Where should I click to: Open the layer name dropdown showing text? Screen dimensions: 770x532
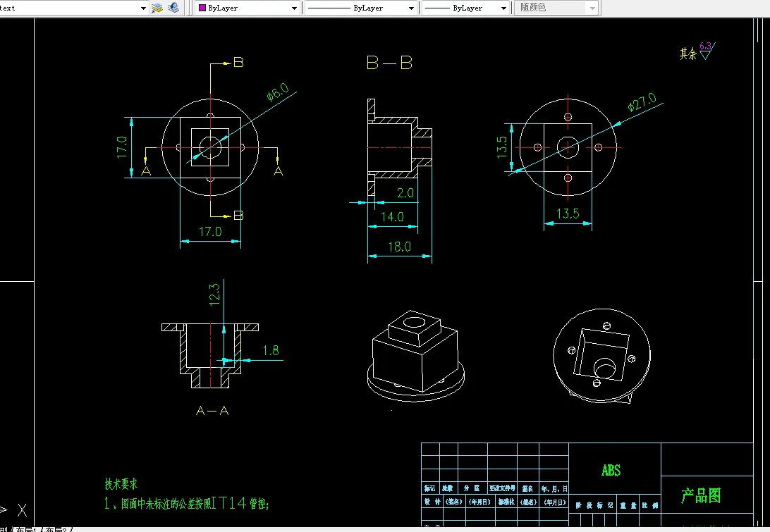pos(73,8)
